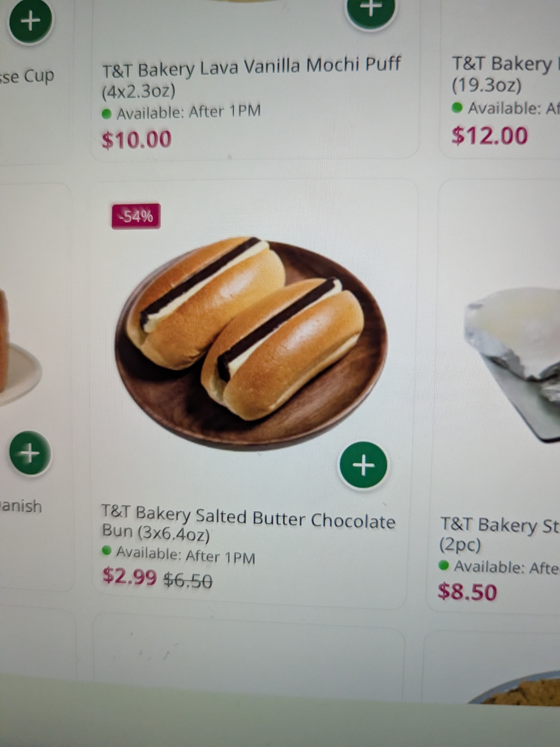Click the Cheese Cup product name text
The image size is (560, 747).
(27, 77)
